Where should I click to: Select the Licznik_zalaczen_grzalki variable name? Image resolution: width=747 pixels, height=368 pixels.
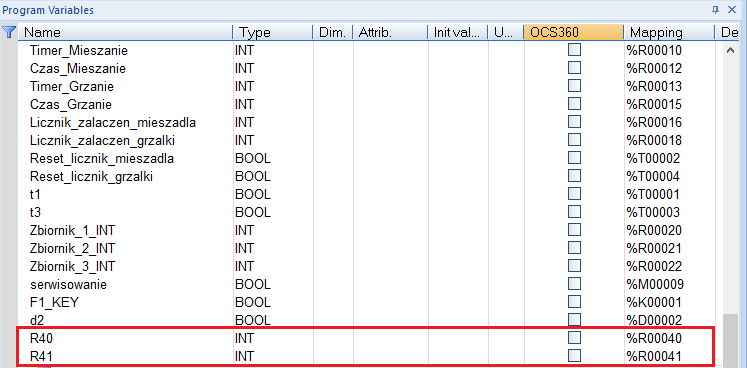(102, 141)
